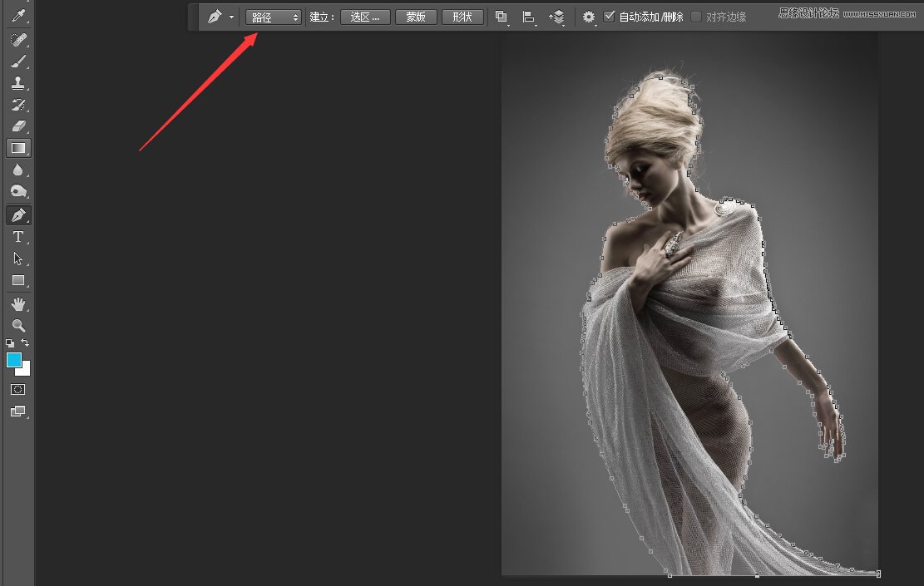Open the 路径 mode dropdown
Viewport: 924px width, 586px height.
tap(274, 17)
